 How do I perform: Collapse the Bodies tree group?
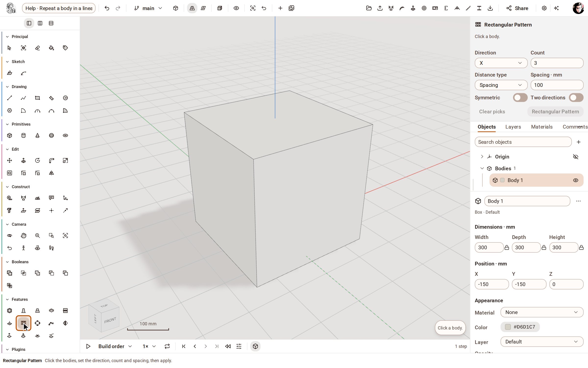482,168
